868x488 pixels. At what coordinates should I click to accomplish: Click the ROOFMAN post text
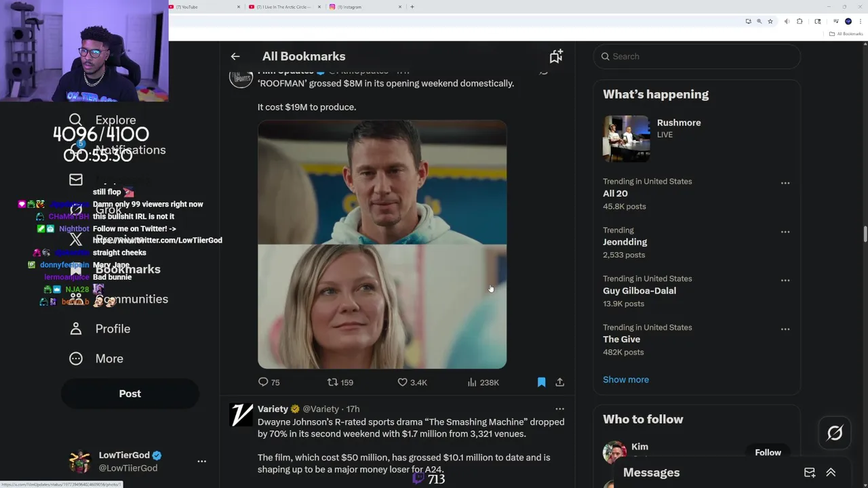click(x=386, y=95)
